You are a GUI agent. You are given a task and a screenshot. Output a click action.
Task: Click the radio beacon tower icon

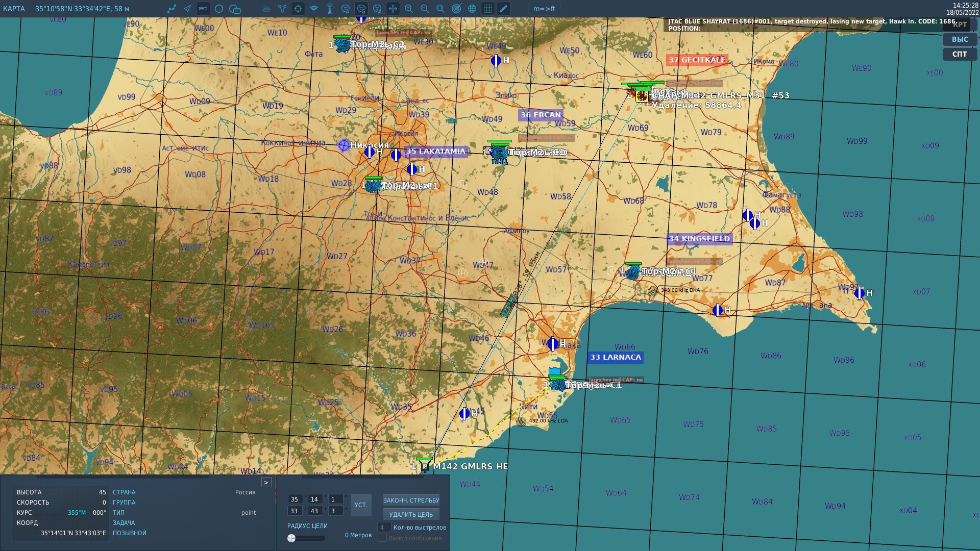330,9
